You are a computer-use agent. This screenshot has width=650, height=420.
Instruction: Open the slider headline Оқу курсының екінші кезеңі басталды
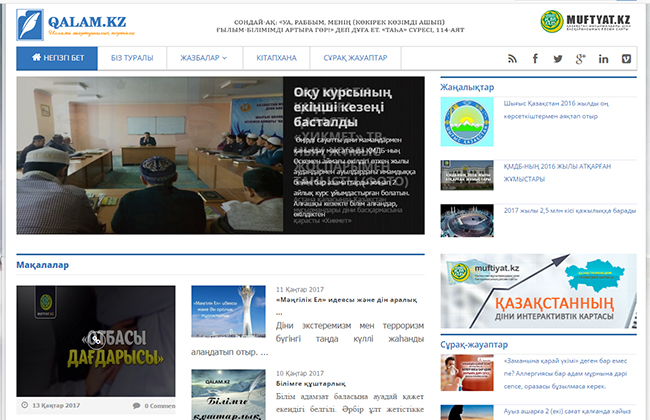[342, 107]
